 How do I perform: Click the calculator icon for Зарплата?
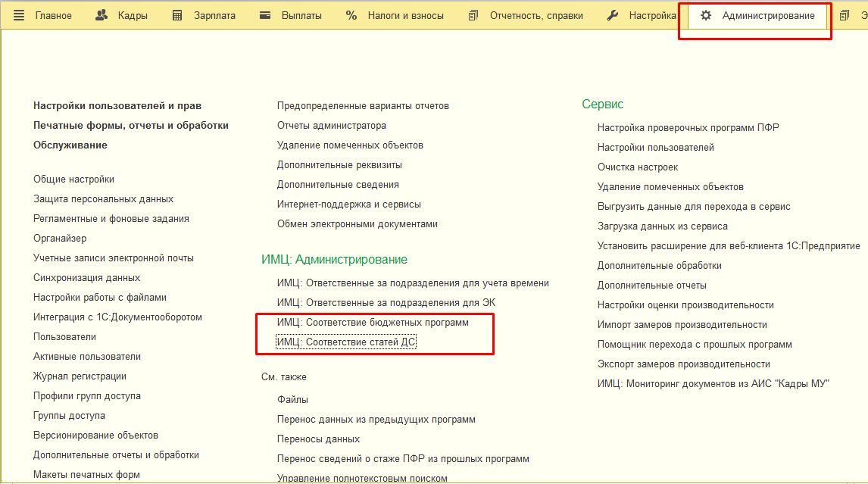(177, 15)
